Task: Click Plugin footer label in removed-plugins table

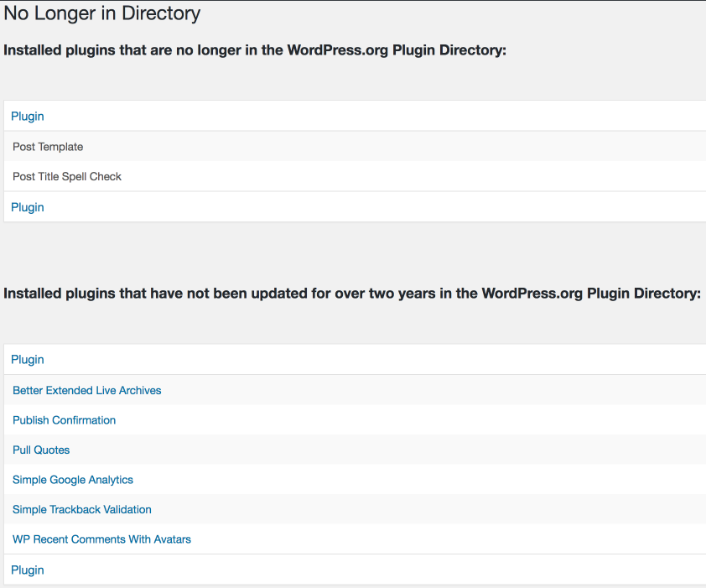Action: point(28,207)
